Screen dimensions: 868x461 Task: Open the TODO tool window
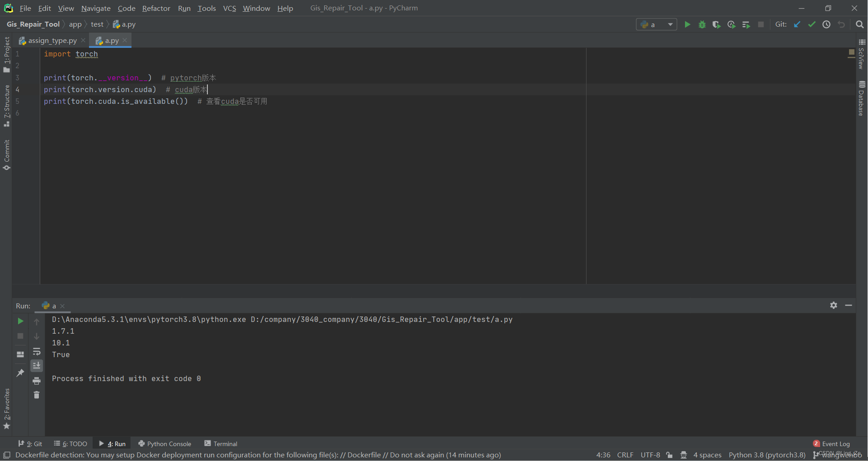[x=70, y=444]
